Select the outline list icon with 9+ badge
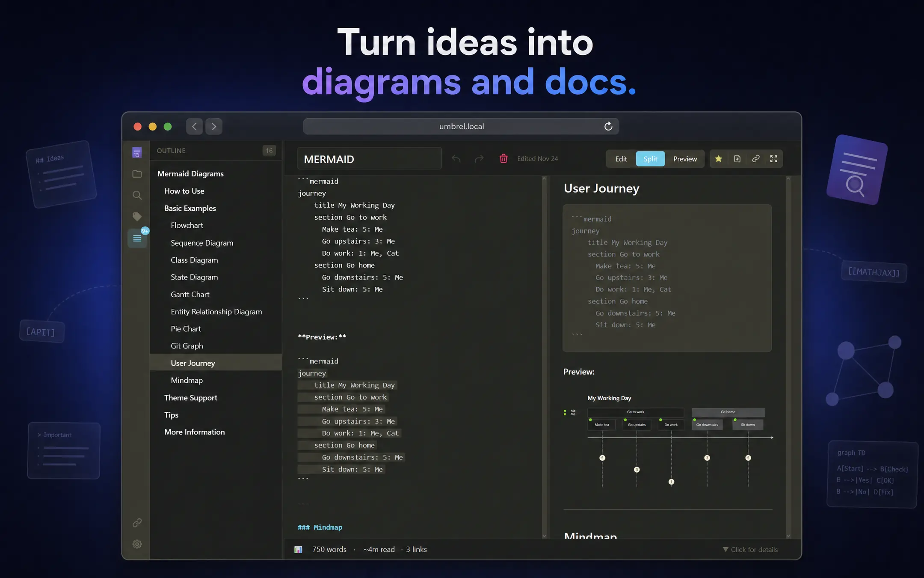924x578 pixels. pos(137,238)
